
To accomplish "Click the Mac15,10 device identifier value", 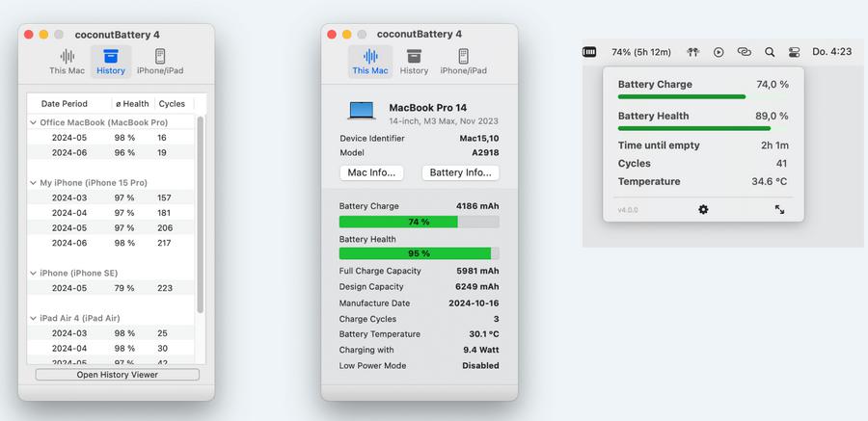I will (x=478, y=139).
